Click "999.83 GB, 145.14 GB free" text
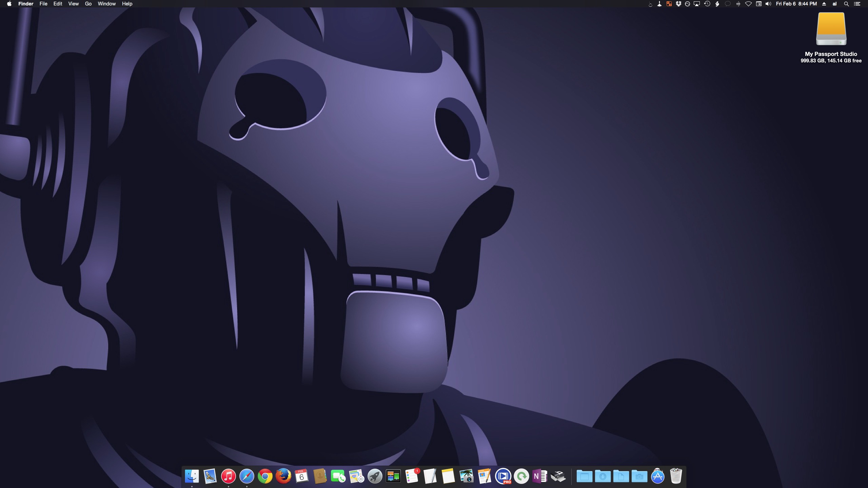Image resolution: width=868 pixels, height=488 pixels. [x=831, y=61]
